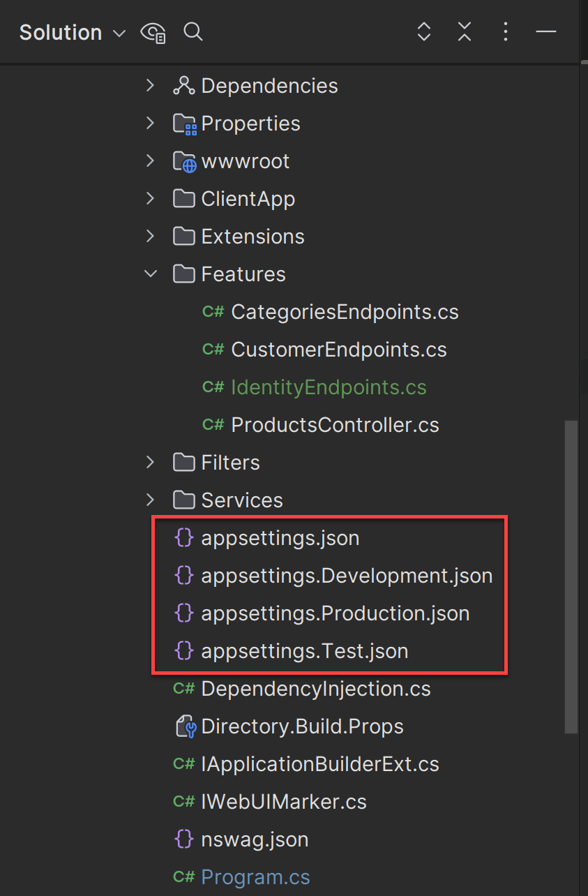The image size is (588, 896).
Task: Click Expand All arrows icon
Action: (423, 31)
